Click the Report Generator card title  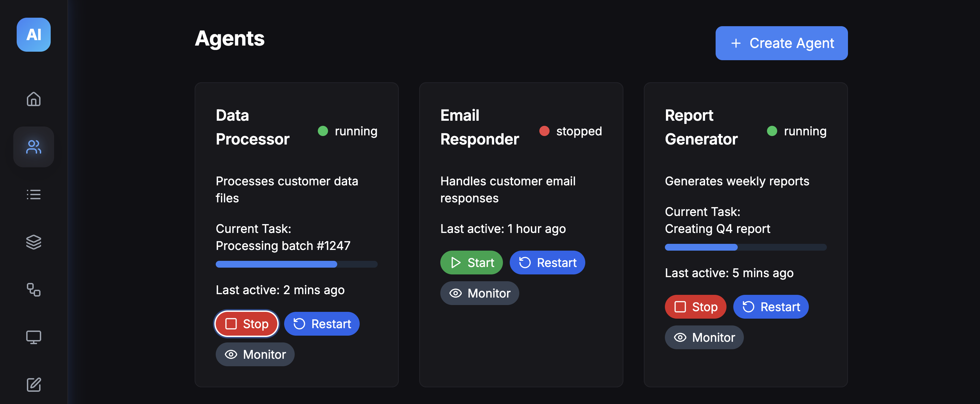point(701,127)
